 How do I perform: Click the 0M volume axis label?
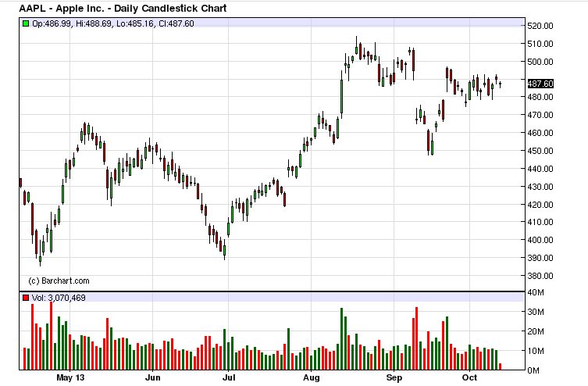(533, 370)
